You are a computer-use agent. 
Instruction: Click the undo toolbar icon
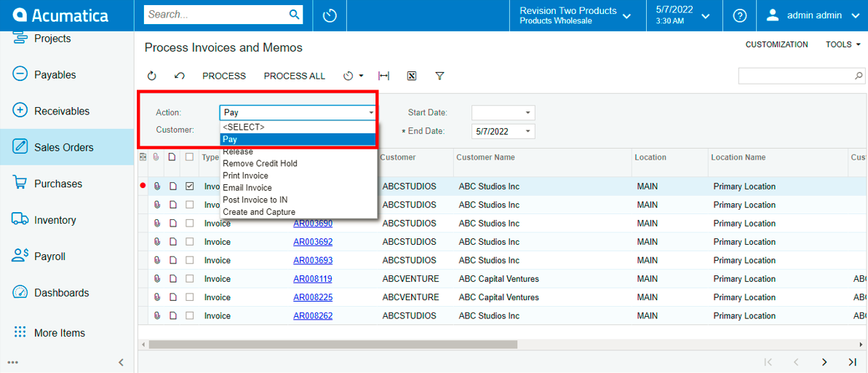(180, 76)
